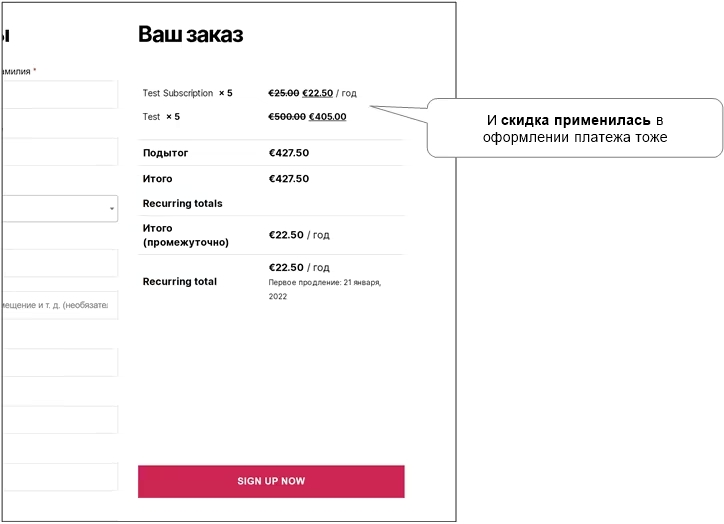This screenshot has height=524, width=724.
Task: Click the callout about applied discount
Action: pyautogui.click(x=575, y=128)
